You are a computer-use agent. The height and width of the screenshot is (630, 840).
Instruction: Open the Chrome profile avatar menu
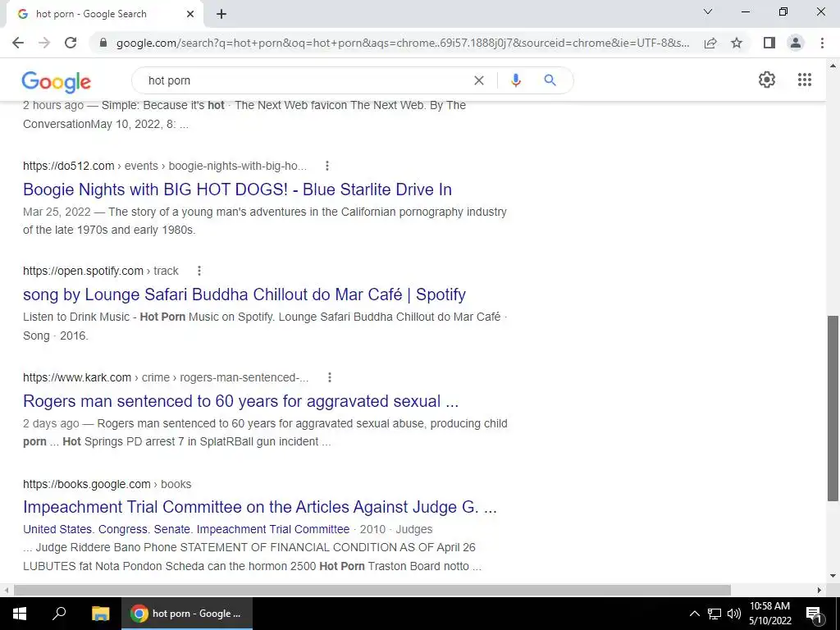796,43
